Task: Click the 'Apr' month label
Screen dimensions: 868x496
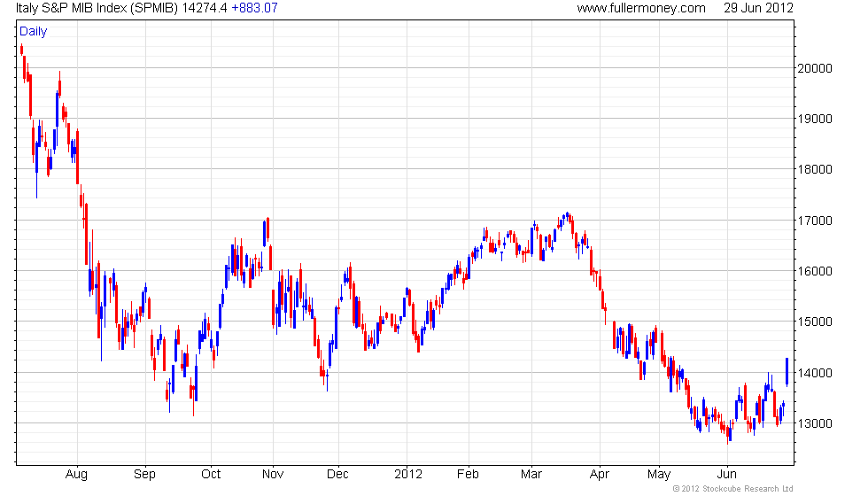Action: pos(600,475)
